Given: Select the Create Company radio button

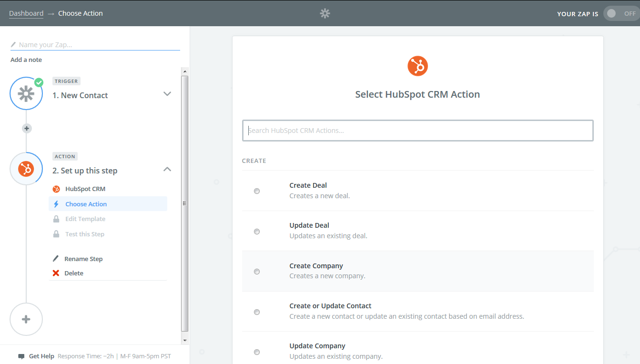Looking at the screenshot, I should point(257,272).
